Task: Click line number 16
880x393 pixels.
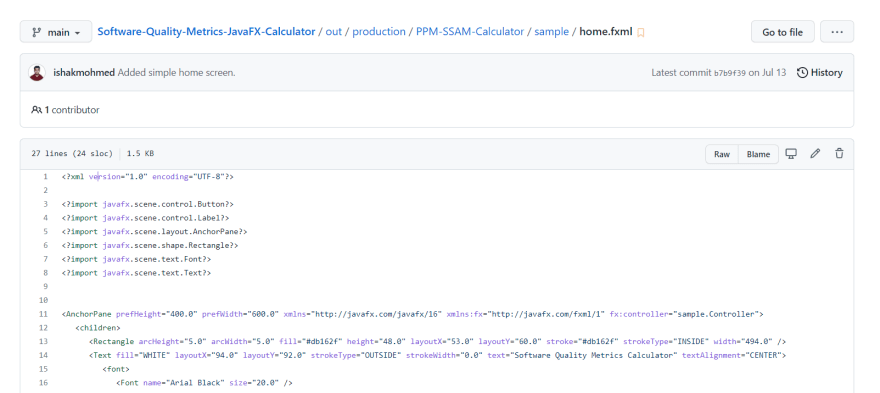Action: point(44,383)
